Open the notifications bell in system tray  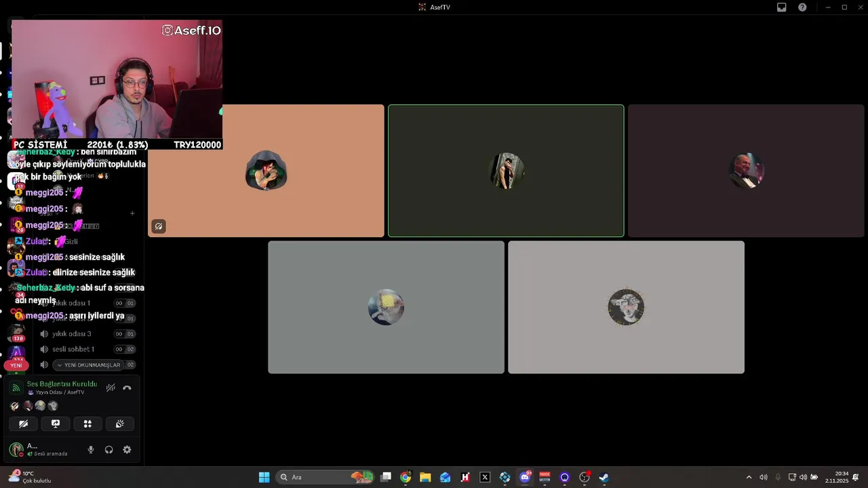click(856, 477)
